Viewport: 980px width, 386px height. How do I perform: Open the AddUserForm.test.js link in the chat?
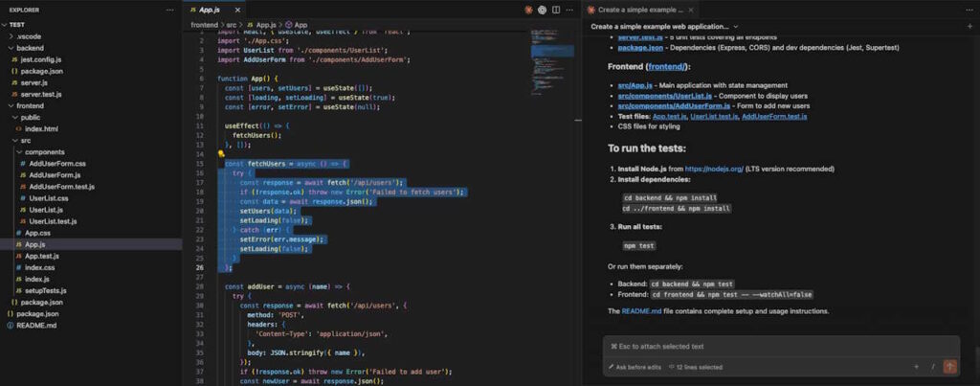[773, 116]
